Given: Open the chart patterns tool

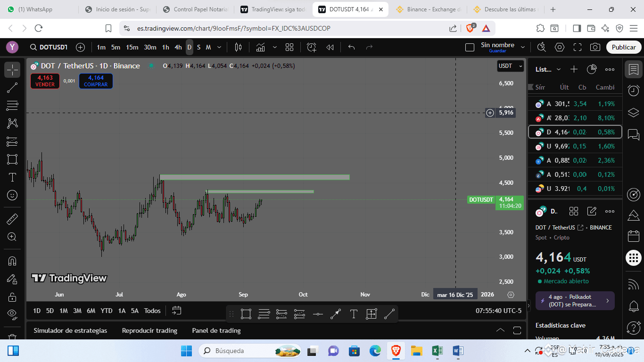Looking at the screenshot, I should point(12,123).
